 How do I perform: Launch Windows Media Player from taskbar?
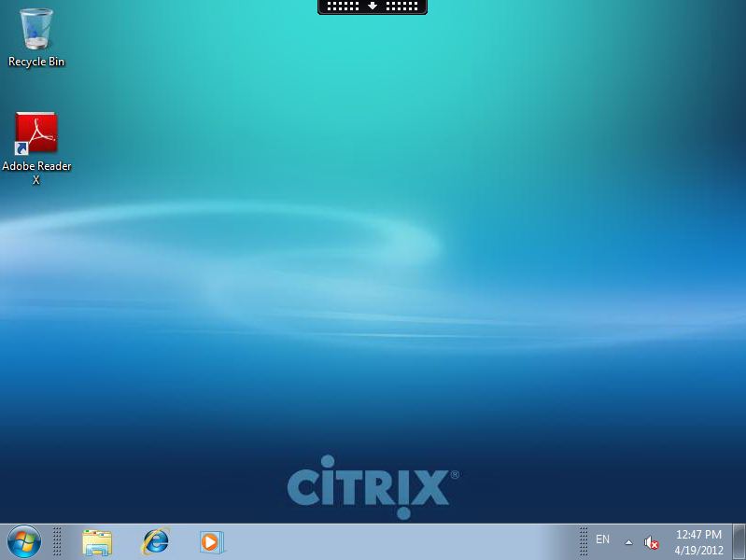tap(211, 542)
